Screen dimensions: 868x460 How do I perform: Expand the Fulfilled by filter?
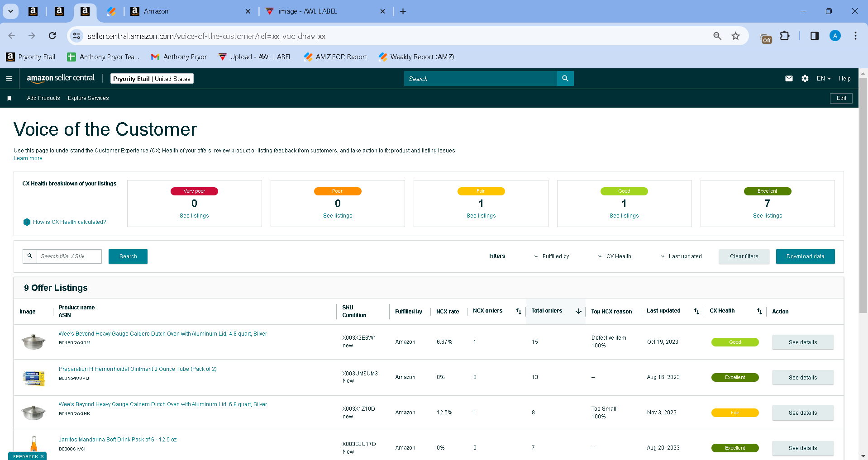coord(552,256)
